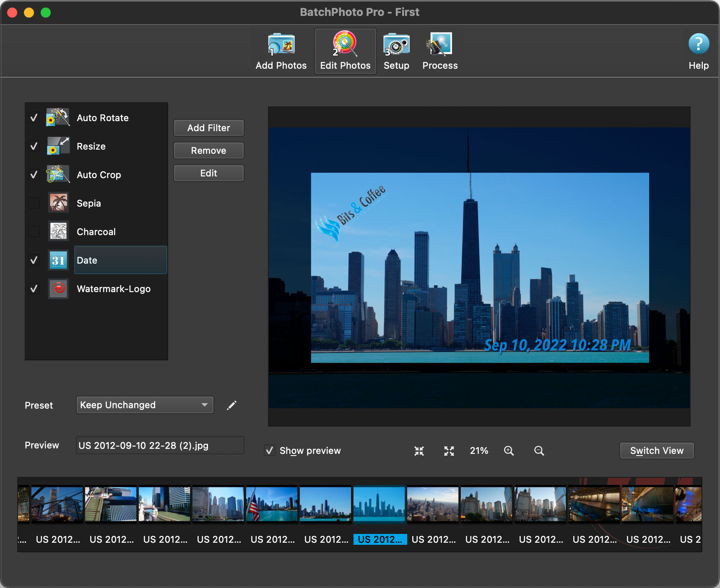Open Help question mark icon
The height and width of the screenshot is (588, 720).
click(x=698, y=44)
